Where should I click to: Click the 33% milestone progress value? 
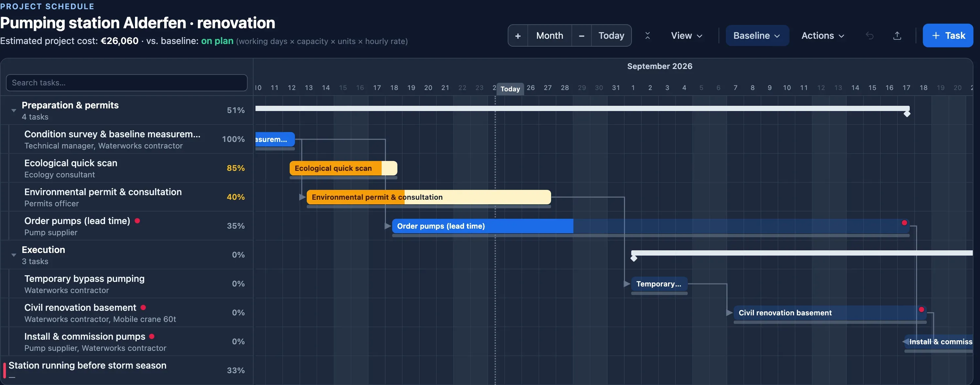pyautogui.click(x=235, y=371)
